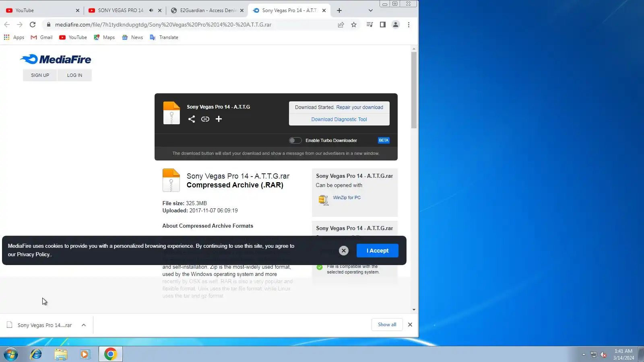Open Windows Start menu
Viewport: 644px width, 362px height.
pos(11,354)
